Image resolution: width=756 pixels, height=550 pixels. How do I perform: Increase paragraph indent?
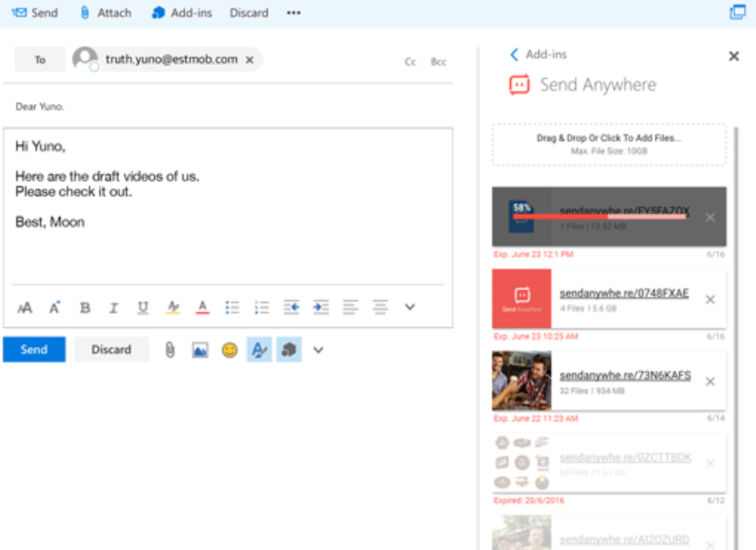(321, 307)
